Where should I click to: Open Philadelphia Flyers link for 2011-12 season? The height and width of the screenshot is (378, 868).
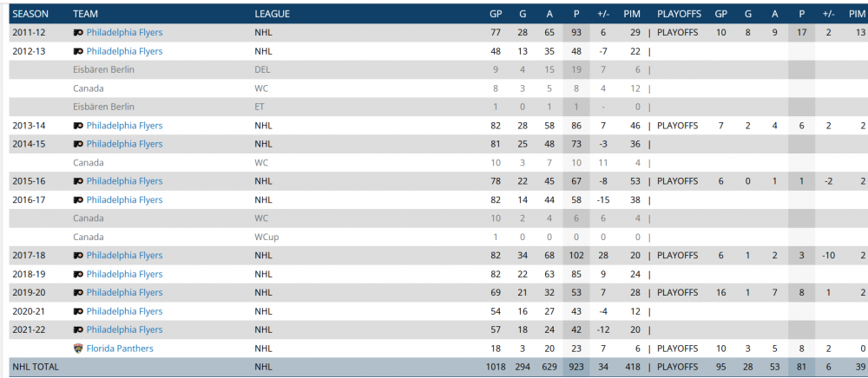(x=124, y=33)
